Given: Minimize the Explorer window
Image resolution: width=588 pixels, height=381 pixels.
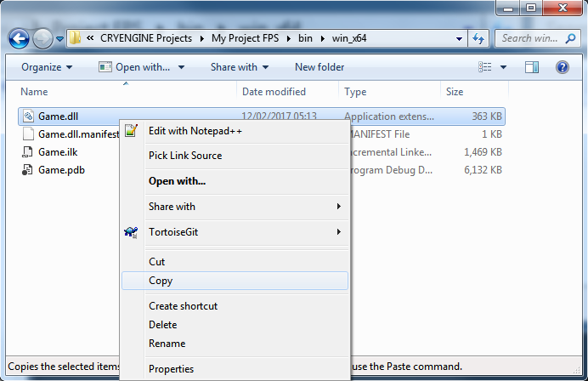Looking at the screenshot, I should [508, 8].
